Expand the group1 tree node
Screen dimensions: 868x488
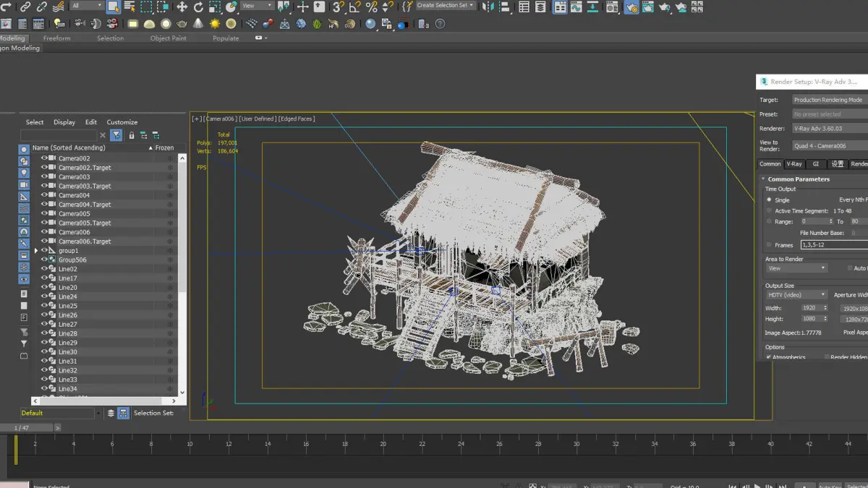[x=36, y=251]
